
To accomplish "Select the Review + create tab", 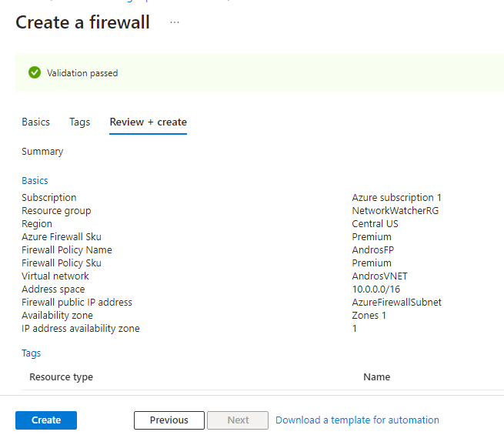I will pos(148,122).
